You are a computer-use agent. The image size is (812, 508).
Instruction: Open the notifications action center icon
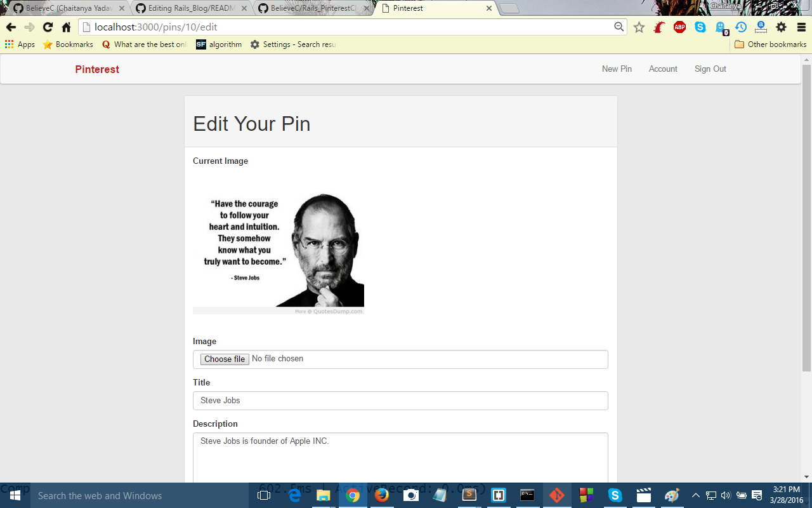756,495
